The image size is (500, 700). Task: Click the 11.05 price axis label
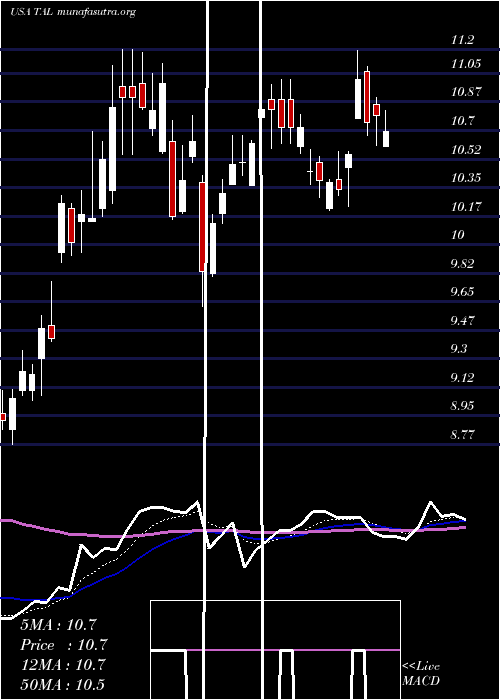pyautogui.click(x=466, y=64)
